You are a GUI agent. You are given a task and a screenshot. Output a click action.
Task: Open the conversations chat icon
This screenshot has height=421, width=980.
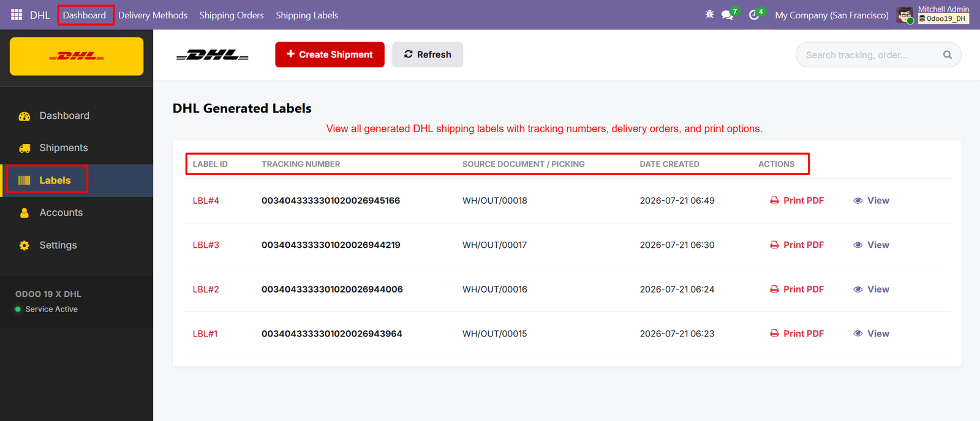(x=727, y=15)
